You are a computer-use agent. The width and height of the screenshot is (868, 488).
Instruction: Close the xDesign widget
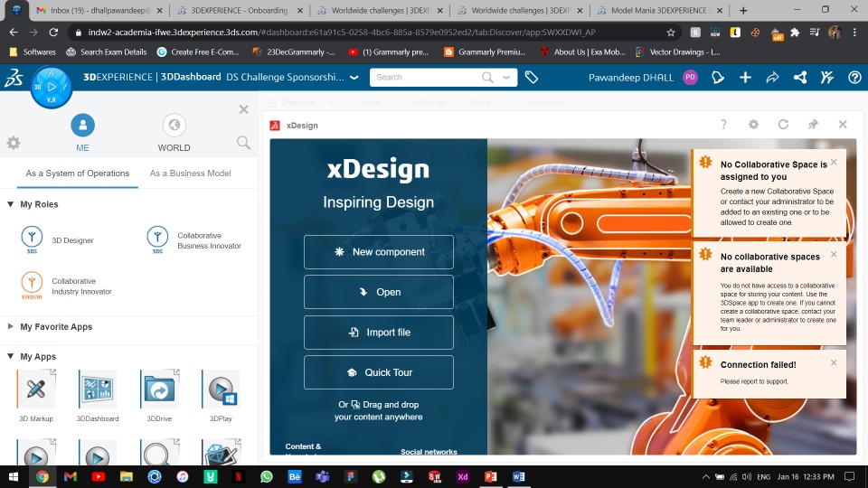click(x=843, y=125)
